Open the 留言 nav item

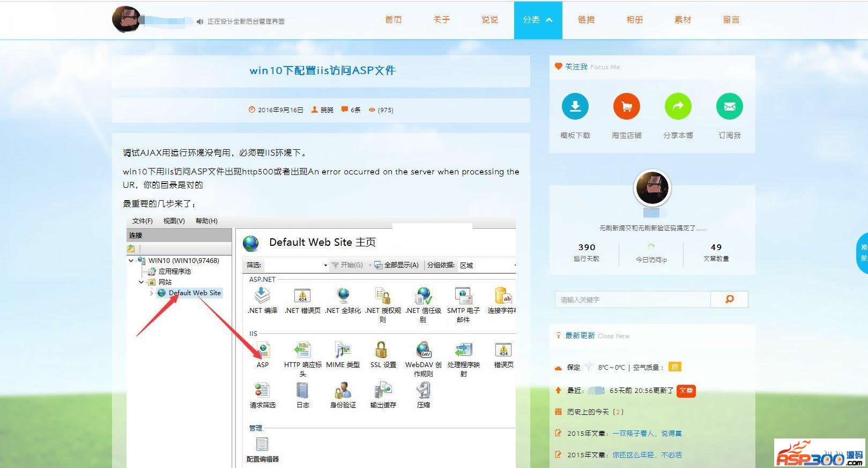tap(731, 20)
